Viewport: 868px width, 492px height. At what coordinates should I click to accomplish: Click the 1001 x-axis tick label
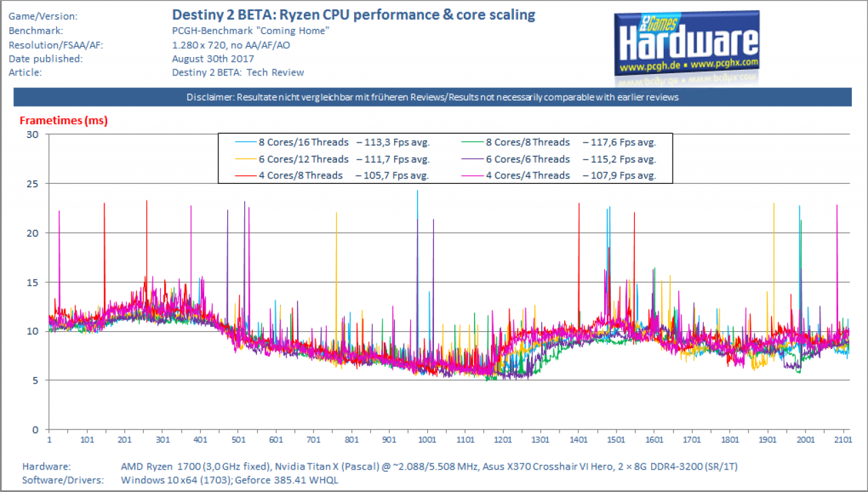pos(427,440)
